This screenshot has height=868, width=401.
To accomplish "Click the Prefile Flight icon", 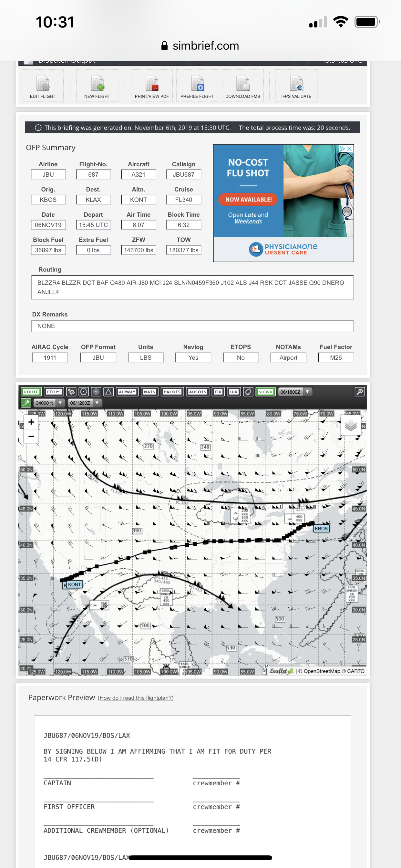I will click(197, 86).
